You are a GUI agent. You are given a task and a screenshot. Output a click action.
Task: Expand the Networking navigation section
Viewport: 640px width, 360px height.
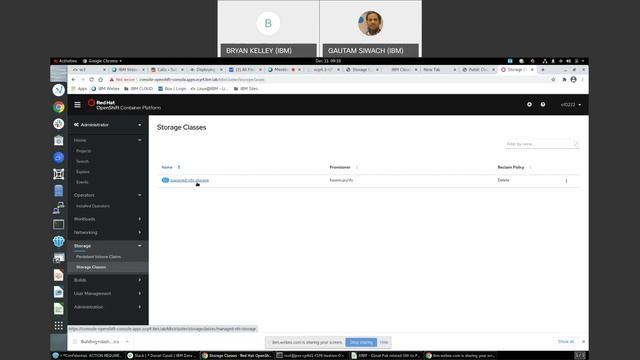[108, 233]
